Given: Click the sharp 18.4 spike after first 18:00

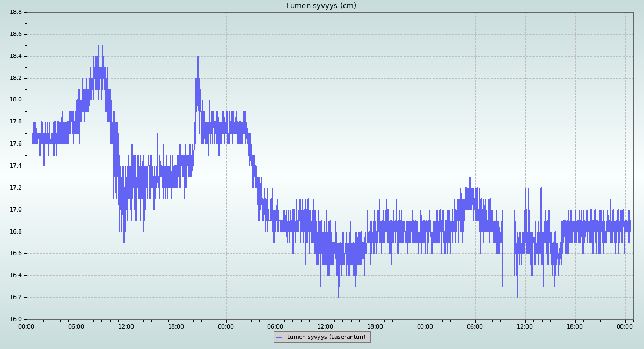Looking at the screenshot, I should click(x=198, y=57).
